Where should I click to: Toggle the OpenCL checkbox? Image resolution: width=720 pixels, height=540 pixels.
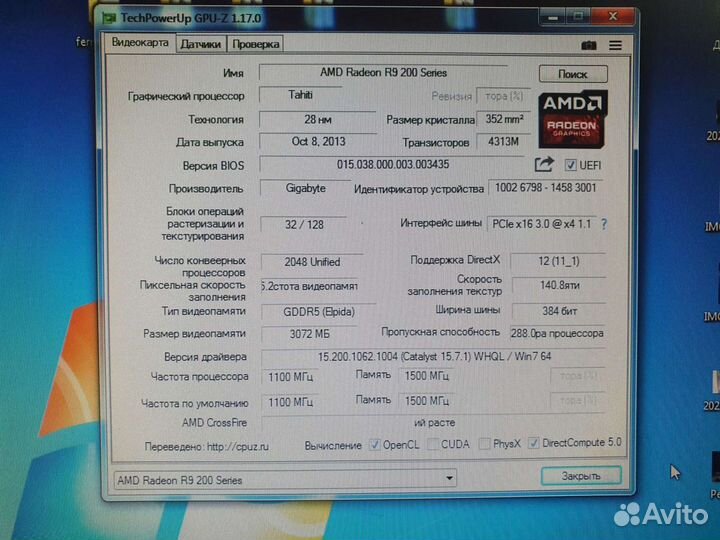click(x=375, y=444)
